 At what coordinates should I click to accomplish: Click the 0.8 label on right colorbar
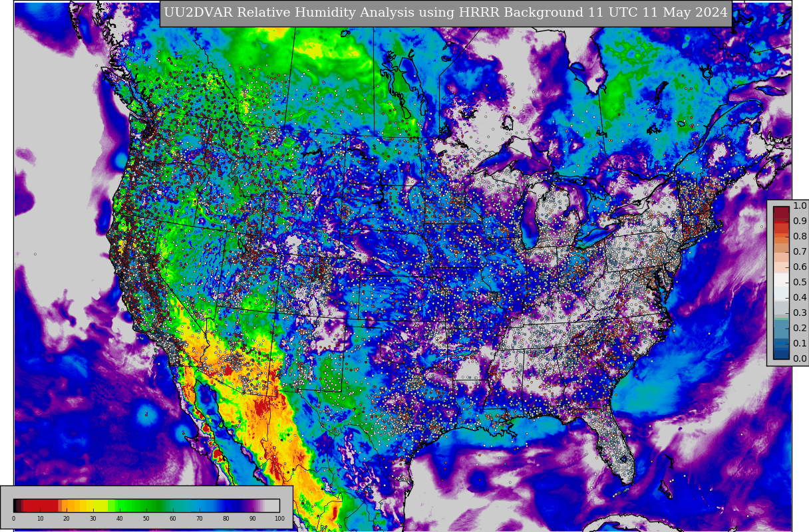point(800,236)
